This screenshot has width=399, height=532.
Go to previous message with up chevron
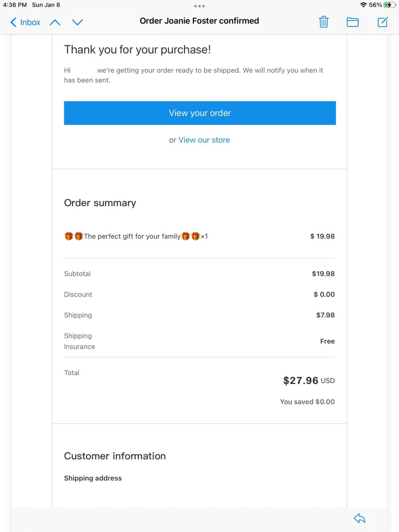(55, 22)
